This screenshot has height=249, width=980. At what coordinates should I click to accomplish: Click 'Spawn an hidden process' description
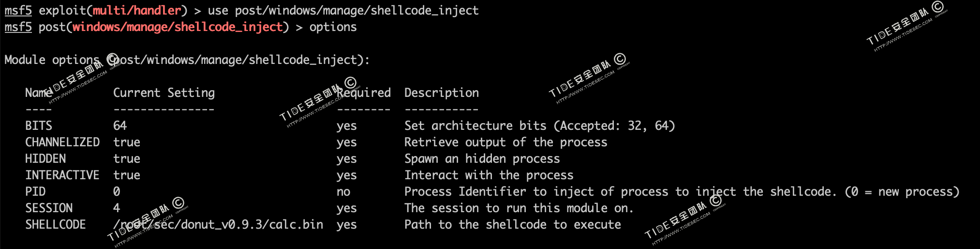click(x=482, y=158)
